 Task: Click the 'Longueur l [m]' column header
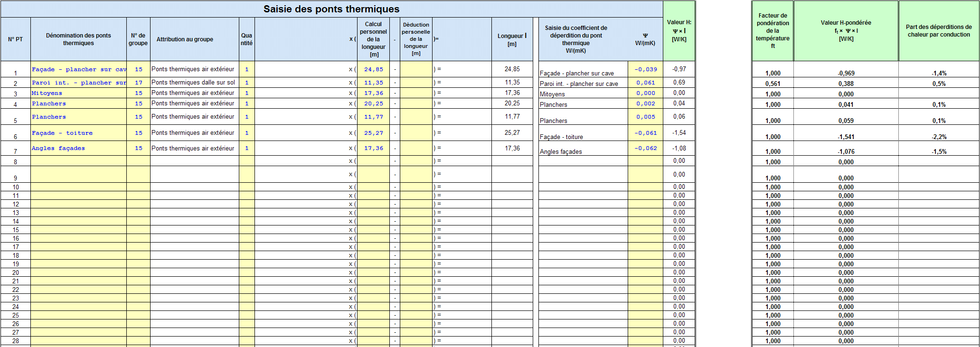pos(512,39)
